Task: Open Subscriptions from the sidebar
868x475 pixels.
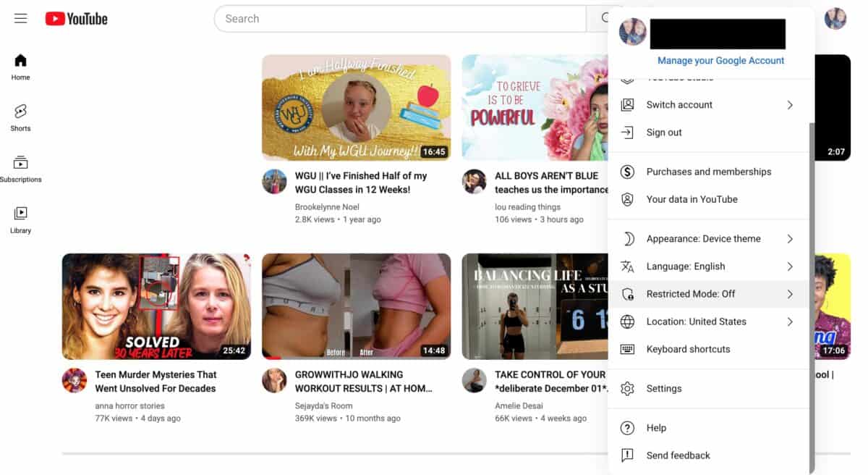Action: (x=20, y=169)
